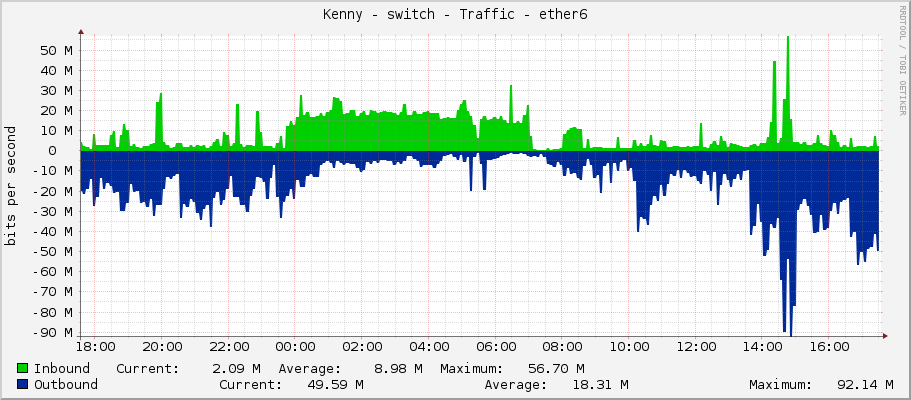This screenshot has height=400, width=911.
Task: Click the '18:00' time axis label
Action: point(95,347)
